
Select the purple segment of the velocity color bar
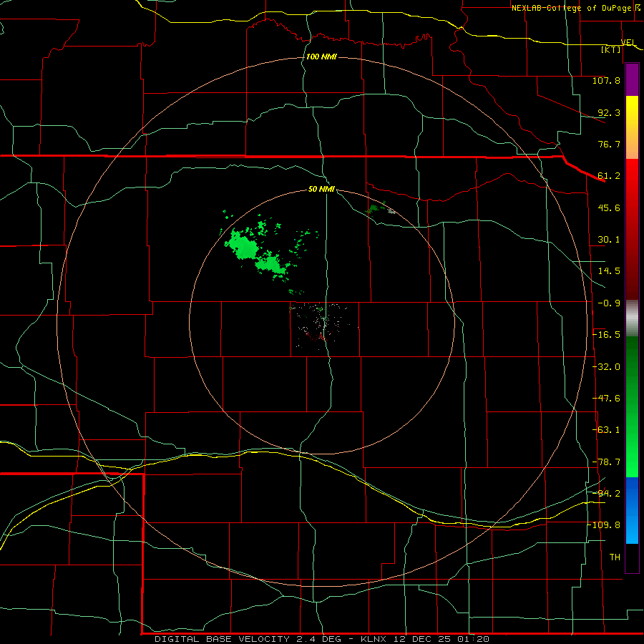point(632,79)
